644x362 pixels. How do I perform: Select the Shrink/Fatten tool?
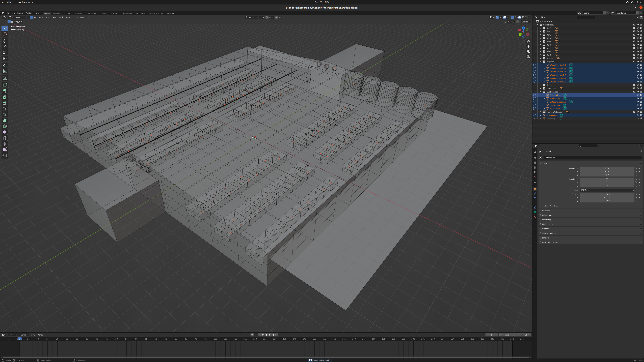[x=5, y=144]
